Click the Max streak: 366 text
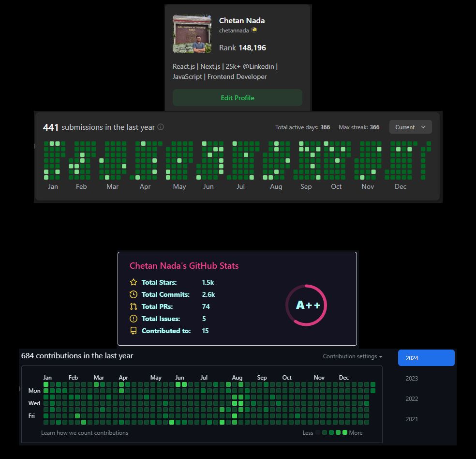The height and width of the screenshot is (459, 476). click(359, 127)
